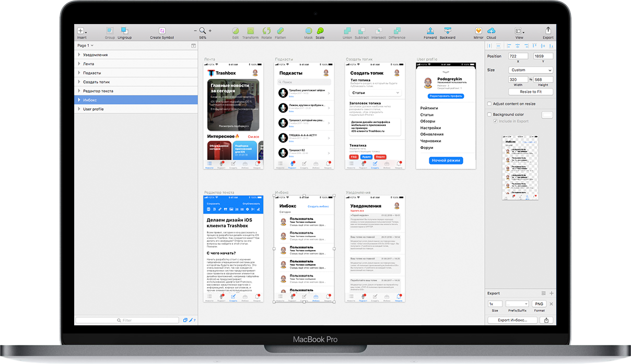Click the Resize to Fit button

(531, 91)
